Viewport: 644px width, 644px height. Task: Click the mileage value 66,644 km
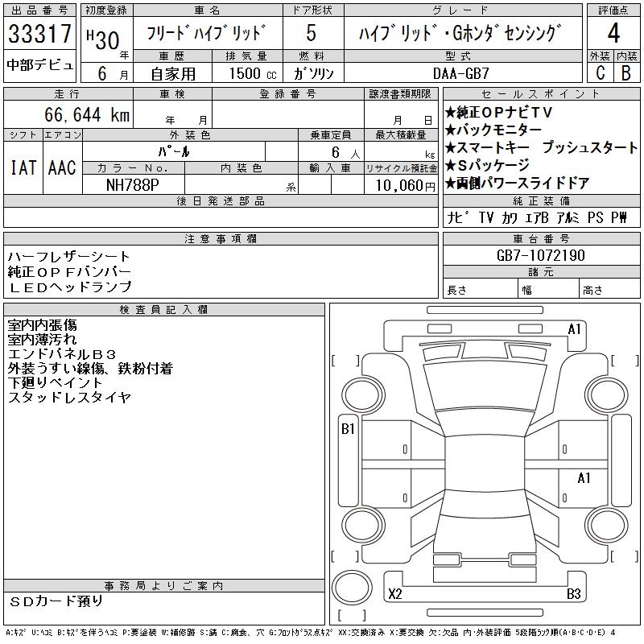tap(88, 115)
